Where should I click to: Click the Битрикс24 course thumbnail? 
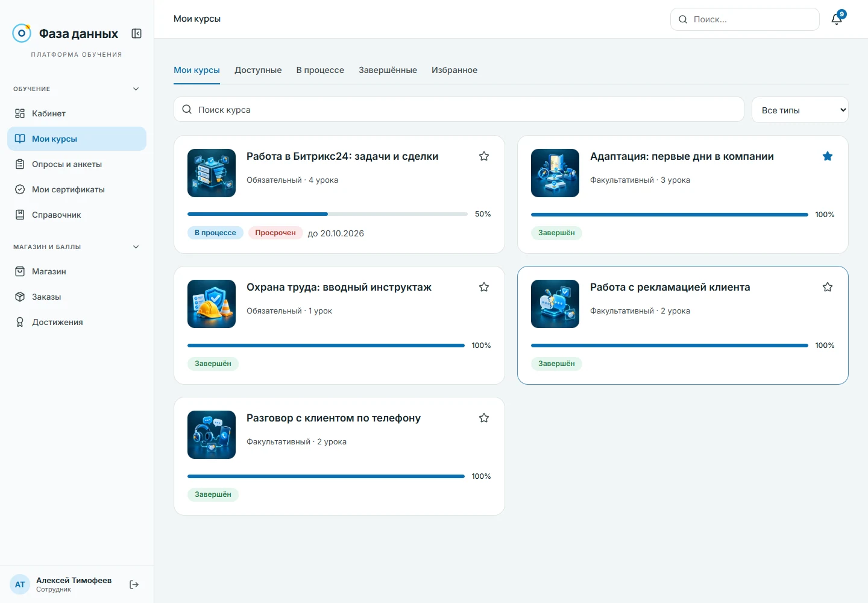(x=212, y=173)
